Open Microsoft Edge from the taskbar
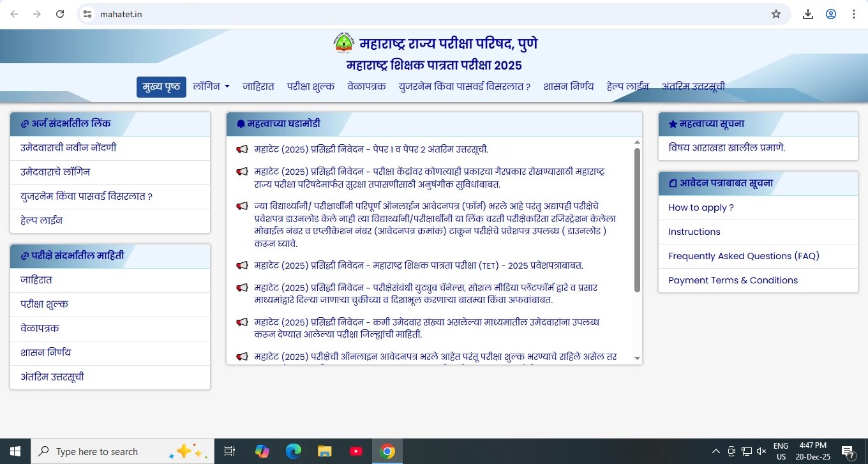 pos(293,451)
